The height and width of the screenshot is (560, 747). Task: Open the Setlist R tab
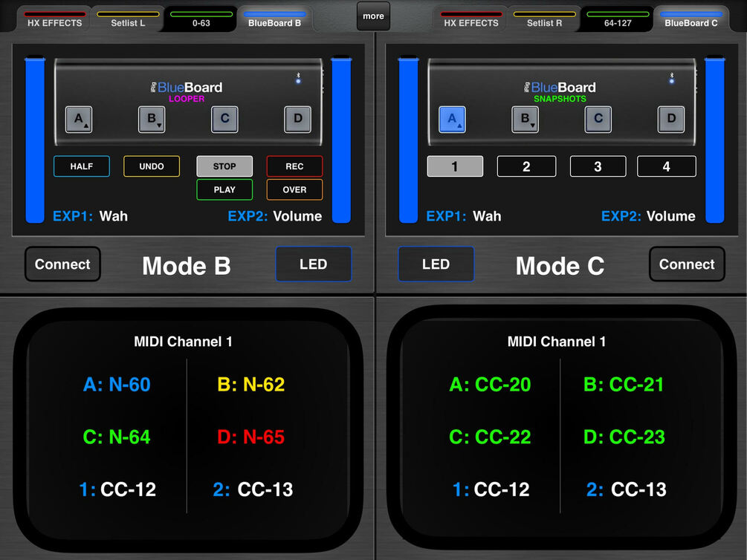(x=544, y=19)
